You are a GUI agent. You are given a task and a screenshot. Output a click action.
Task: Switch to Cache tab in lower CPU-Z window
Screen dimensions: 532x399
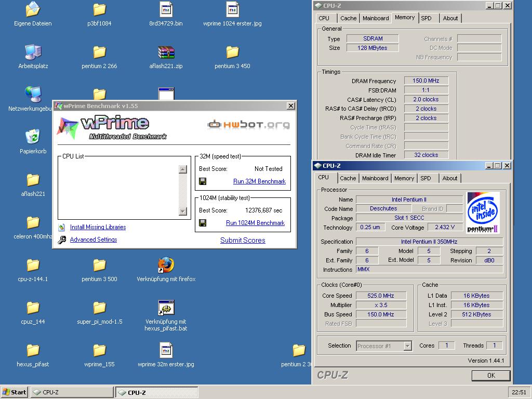(348, 178)
